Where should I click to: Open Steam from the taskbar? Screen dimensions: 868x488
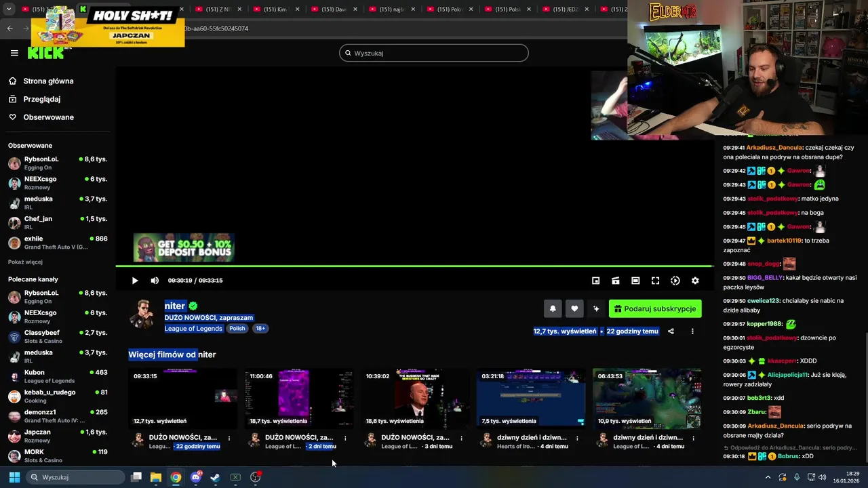216,477
